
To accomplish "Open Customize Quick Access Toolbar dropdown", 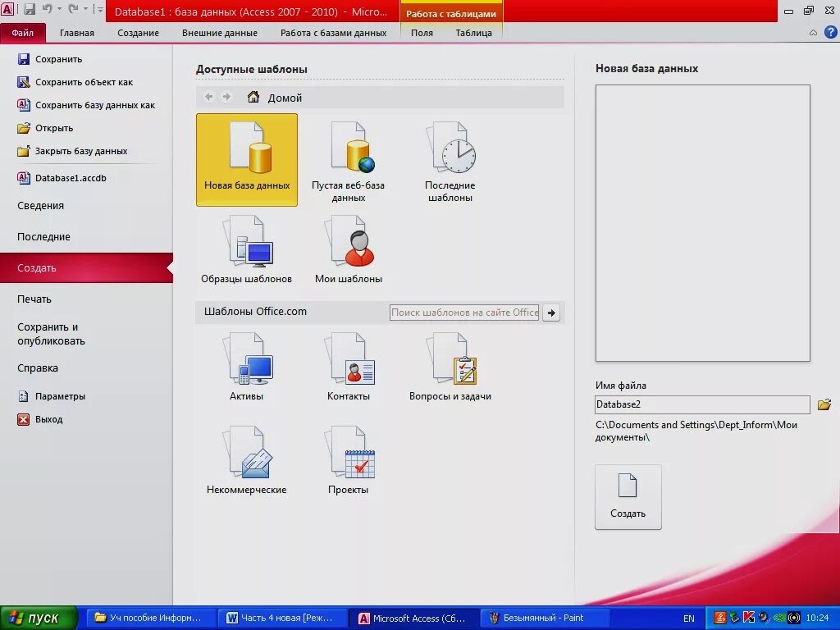I will point(99,9).
